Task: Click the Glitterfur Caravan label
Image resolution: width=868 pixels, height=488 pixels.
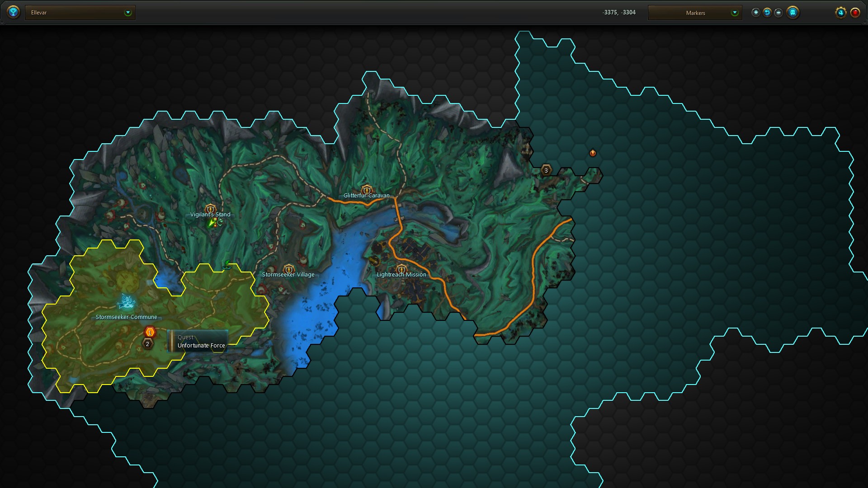Action: pos(367,196)
